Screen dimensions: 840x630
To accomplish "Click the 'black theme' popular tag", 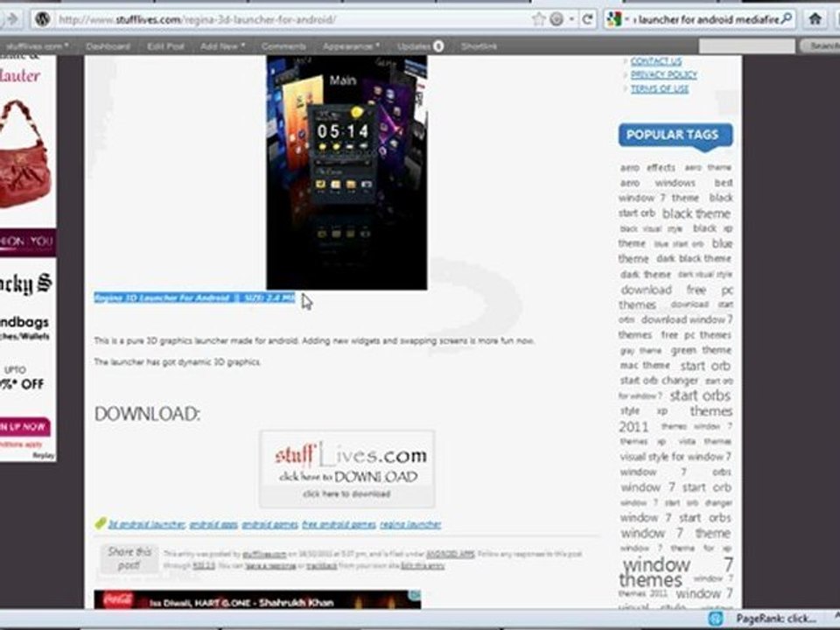I will coord(696,213).
